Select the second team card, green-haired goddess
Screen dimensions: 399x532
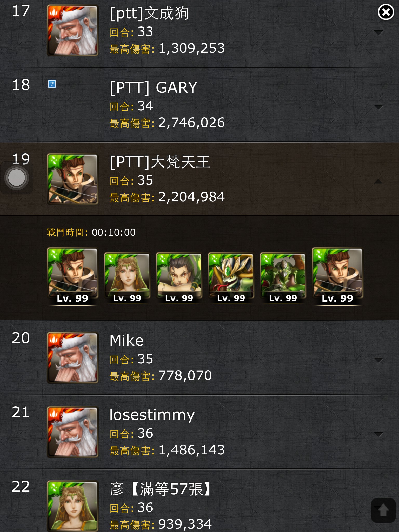127,278
